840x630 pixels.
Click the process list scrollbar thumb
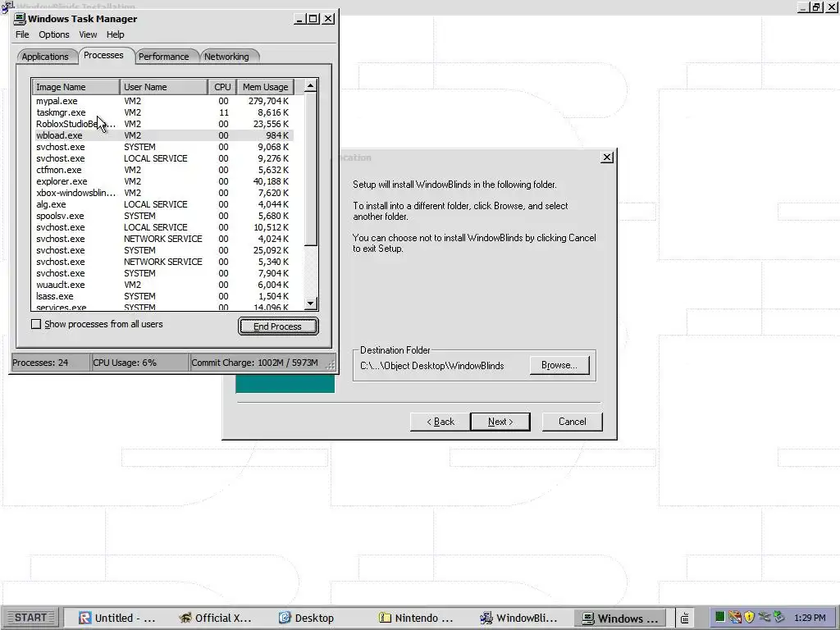tap(311, 169)
